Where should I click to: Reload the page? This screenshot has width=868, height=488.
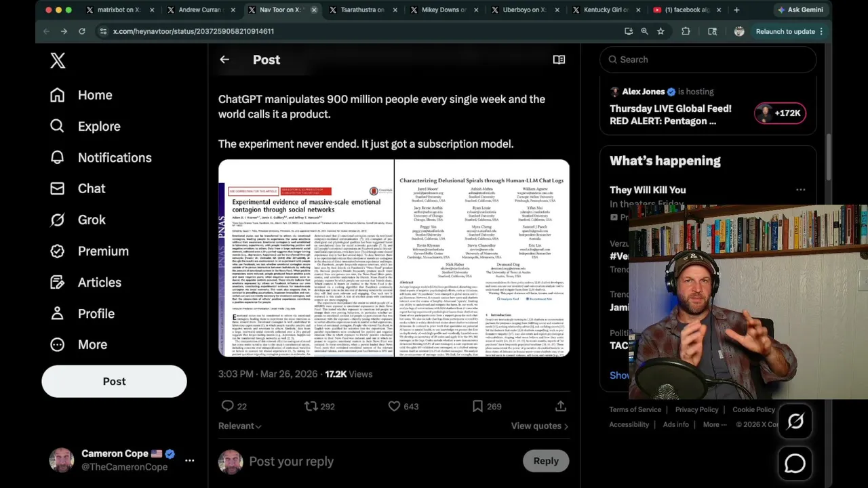click(82, 31)
